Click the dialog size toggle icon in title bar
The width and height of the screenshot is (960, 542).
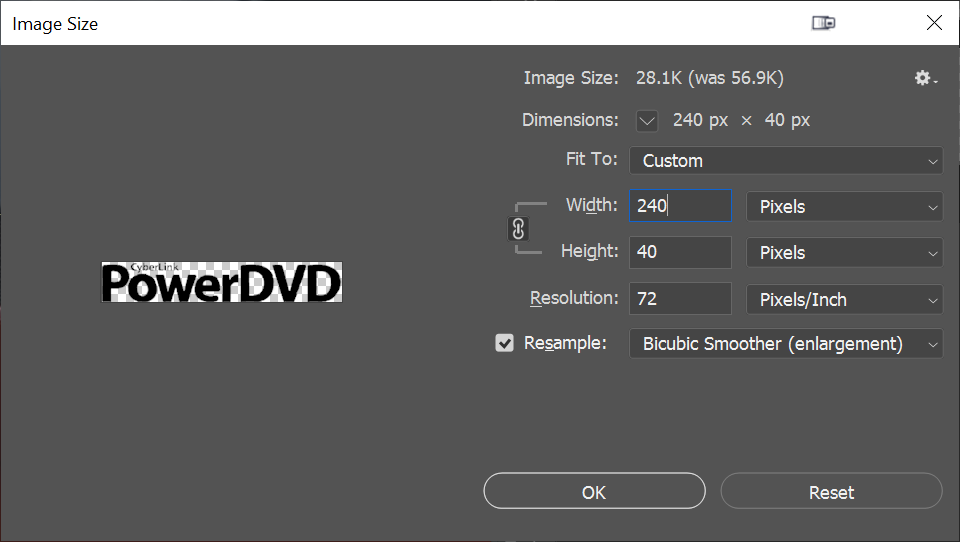pos(823,23)
